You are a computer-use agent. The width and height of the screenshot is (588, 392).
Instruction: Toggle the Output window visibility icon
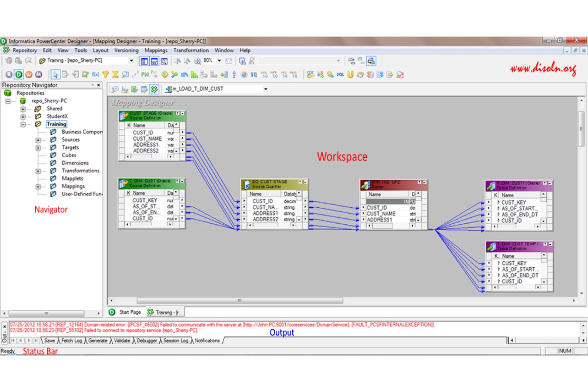point(155,60)
